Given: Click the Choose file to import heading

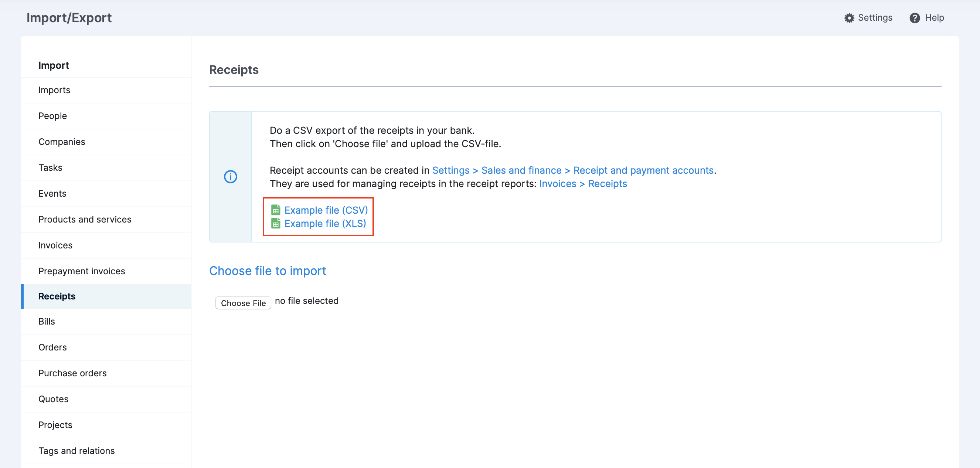Looking at the screenshot, I should point(268,271).
